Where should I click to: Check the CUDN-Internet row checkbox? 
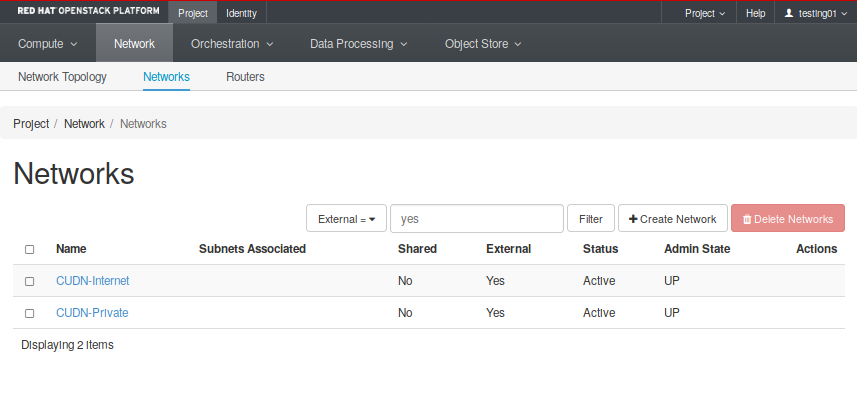tap(29, 281)
